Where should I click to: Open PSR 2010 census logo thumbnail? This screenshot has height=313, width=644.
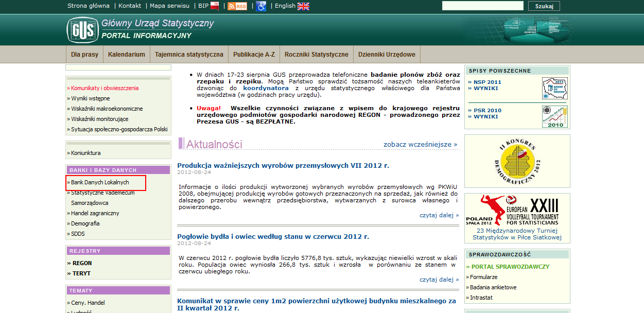(x=554, y=117)
